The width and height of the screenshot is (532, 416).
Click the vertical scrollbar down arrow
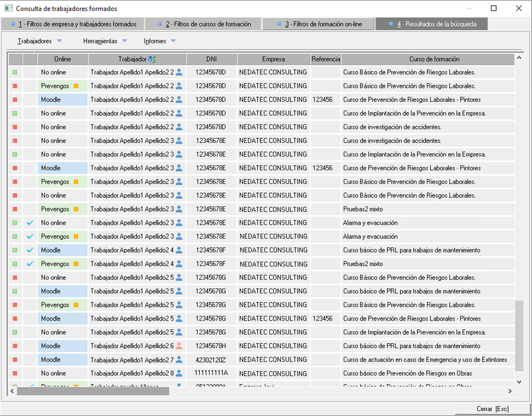pos(519,382)
